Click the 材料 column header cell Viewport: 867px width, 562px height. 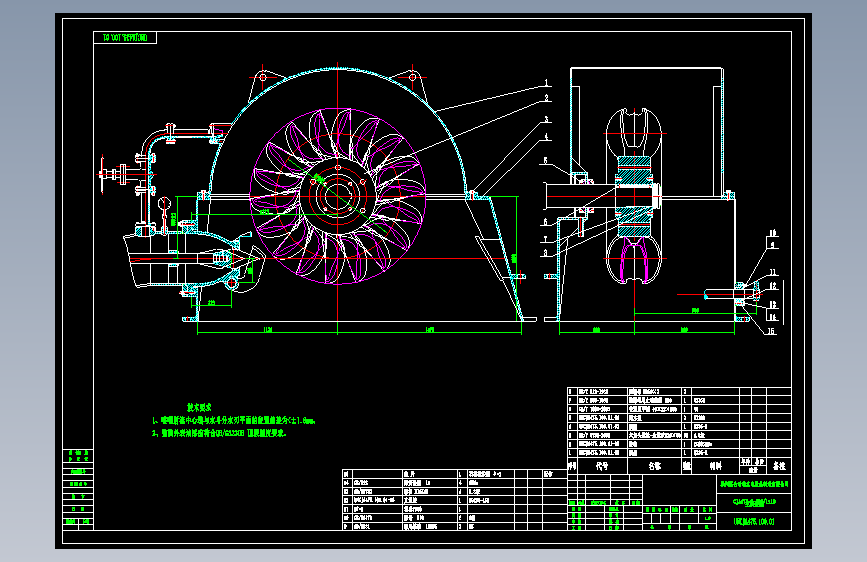pos(715,466)
